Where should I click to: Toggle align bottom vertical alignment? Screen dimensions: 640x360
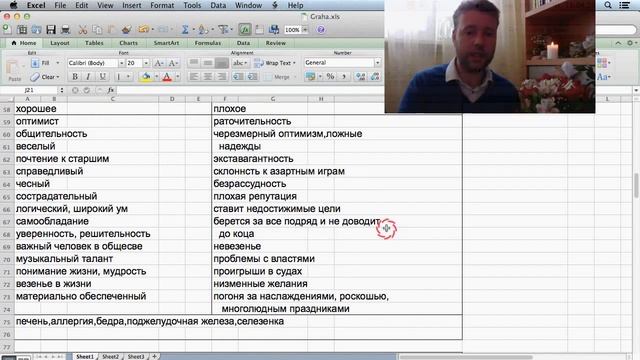click(x=221, y=63)
